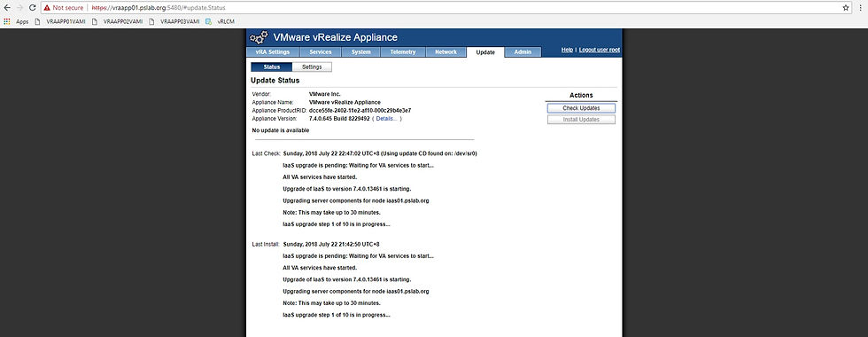The image size is (868, 337).
Task: Switch to the Telemetry tab
Action: pos(403,52)
